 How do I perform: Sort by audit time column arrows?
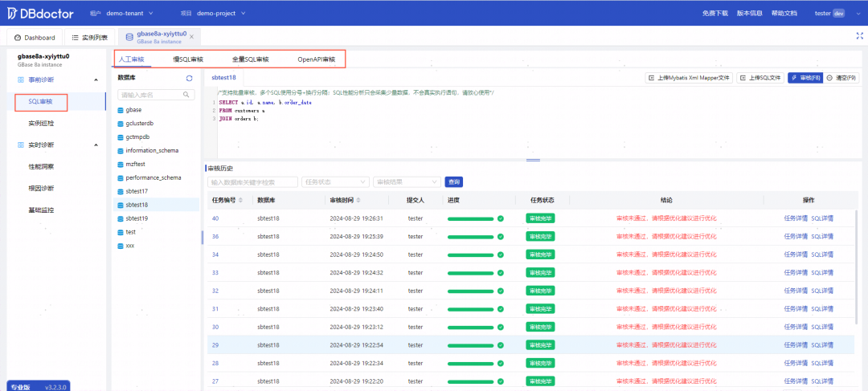(x=358, y=200)
